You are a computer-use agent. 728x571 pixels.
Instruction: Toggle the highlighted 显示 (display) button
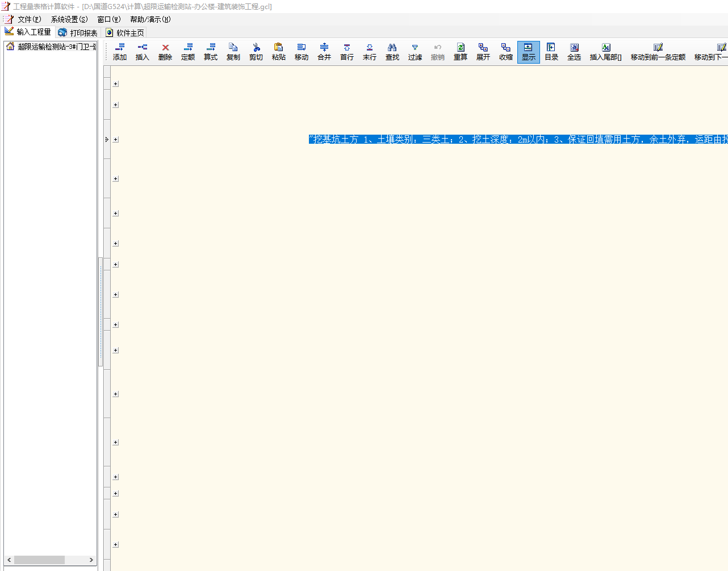529,52
